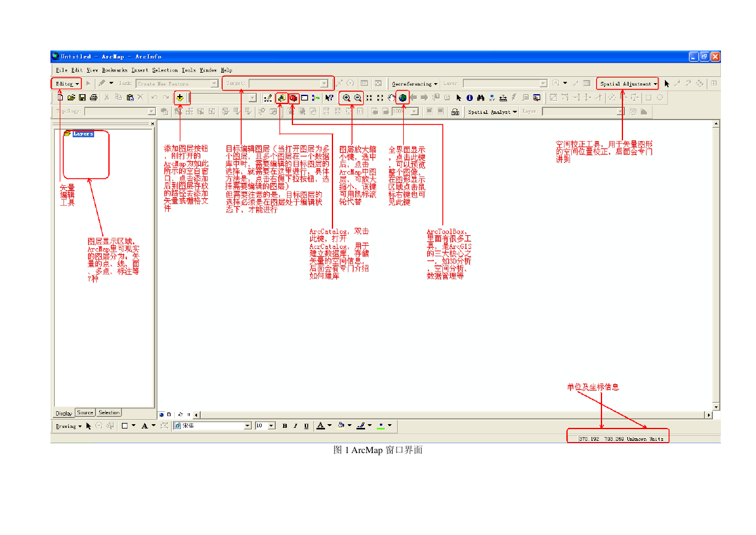The width and height of the screenshot is (756, 535).
Task: Open the Tools menu
Action: pos(189,70)
